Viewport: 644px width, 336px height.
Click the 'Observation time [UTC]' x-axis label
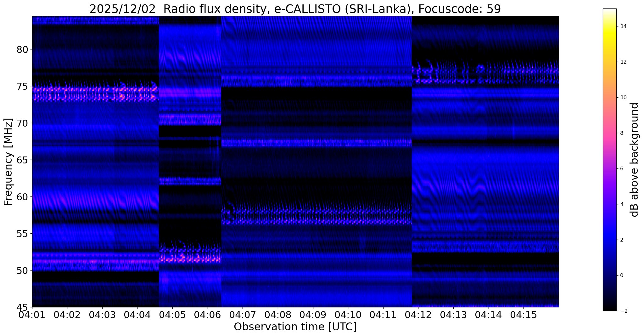[295, 327]
